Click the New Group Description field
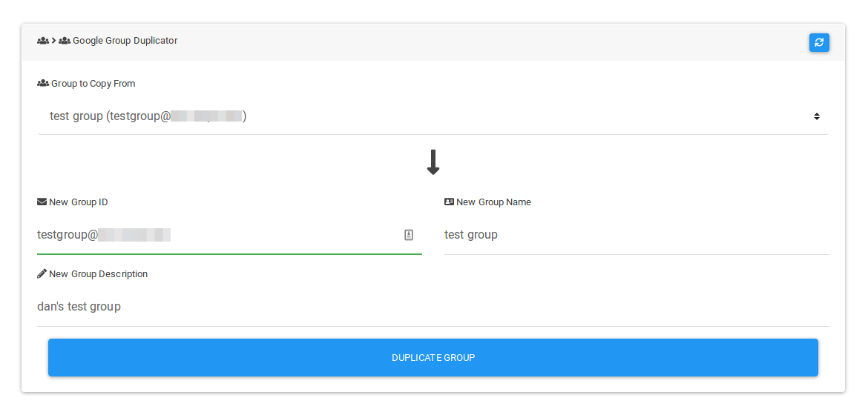The width and height of the screenshot is (868, 415). click(x=433, y=307)
